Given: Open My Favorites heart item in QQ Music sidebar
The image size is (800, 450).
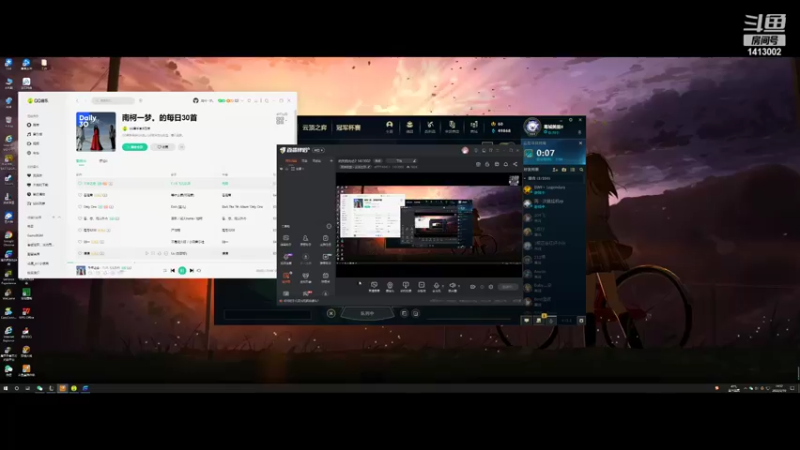Looking at the screenshot, I should tap(35, 176).
